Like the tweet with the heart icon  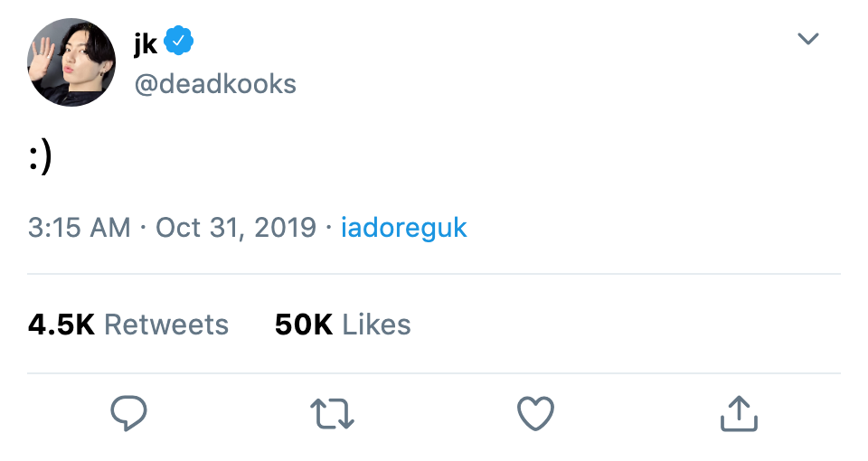tap(535, 413)
